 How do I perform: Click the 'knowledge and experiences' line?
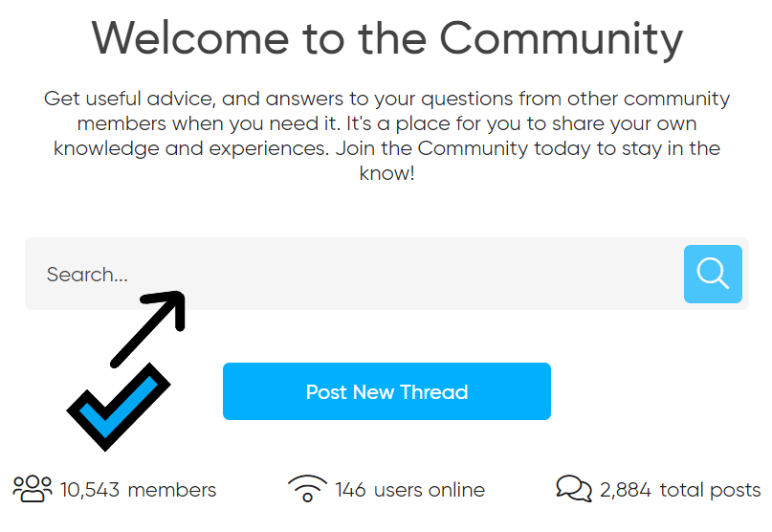pos(387,148)
